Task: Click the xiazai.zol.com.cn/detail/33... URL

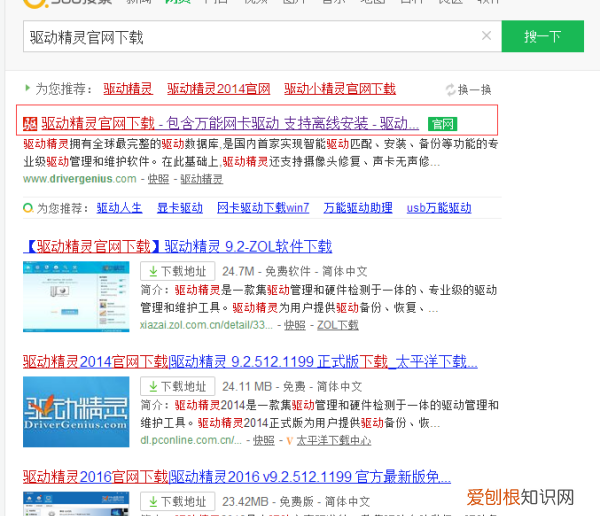Action: 206,325
